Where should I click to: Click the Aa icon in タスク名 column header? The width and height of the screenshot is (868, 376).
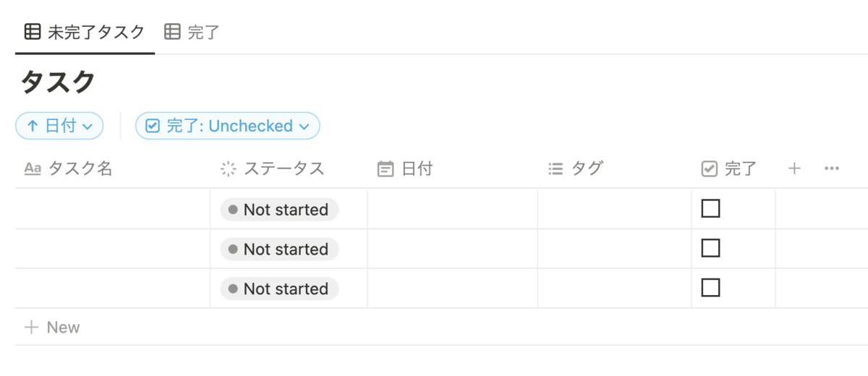coord(33,169)
